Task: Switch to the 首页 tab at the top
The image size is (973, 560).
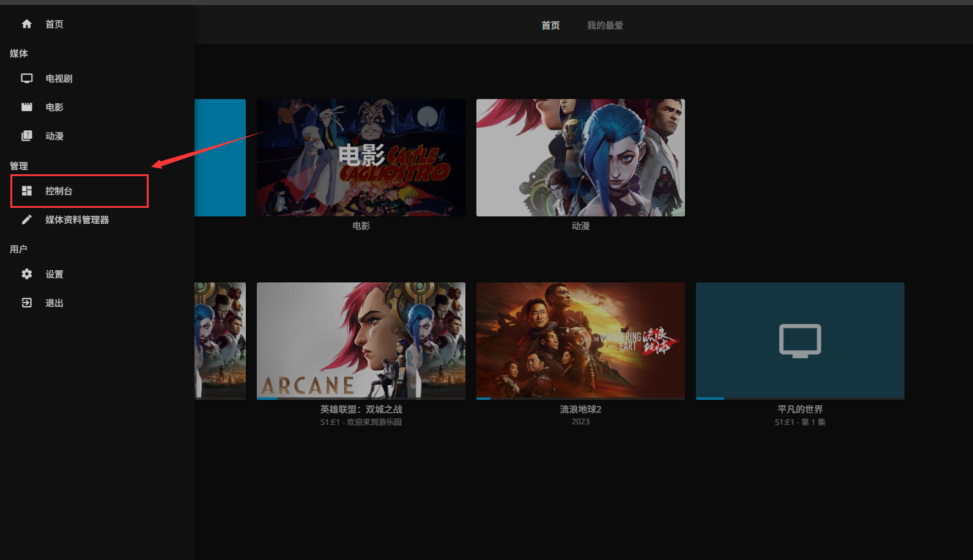Action: coord(550,25)
